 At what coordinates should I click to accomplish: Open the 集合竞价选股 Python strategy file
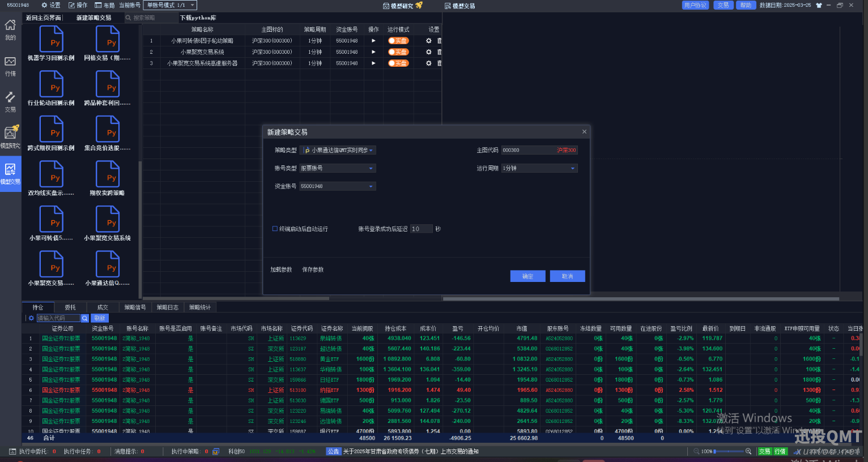click(x=108, y=133)
